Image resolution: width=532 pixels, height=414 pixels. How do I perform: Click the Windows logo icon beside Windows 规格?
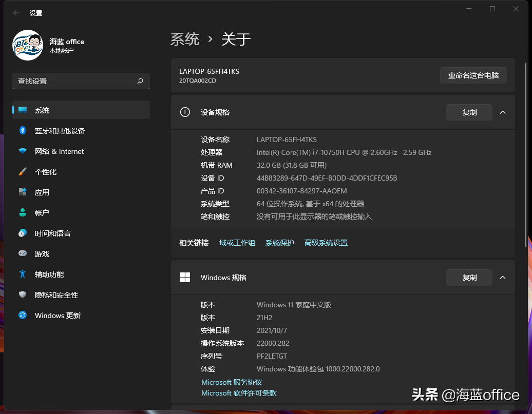tap(185, 277)
